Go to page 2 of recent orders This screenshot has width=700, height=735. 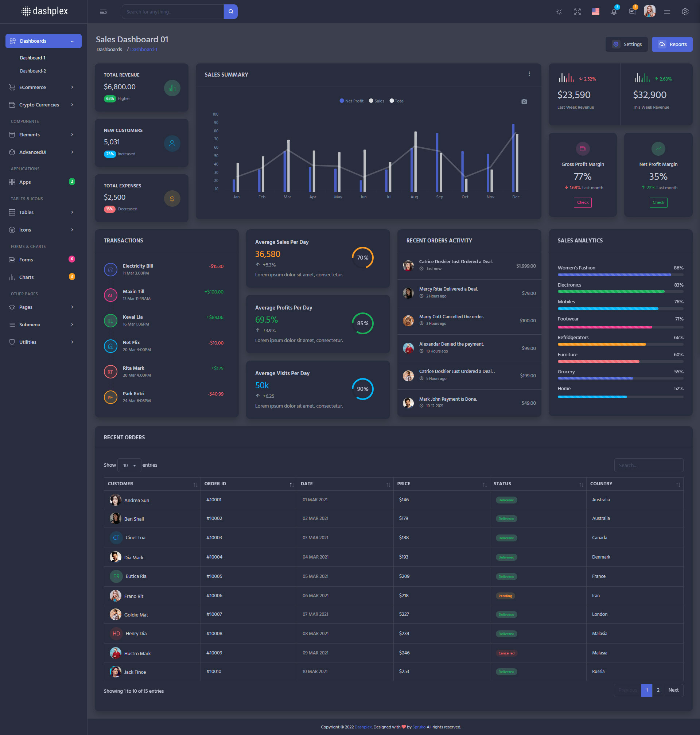click(658, 690)
